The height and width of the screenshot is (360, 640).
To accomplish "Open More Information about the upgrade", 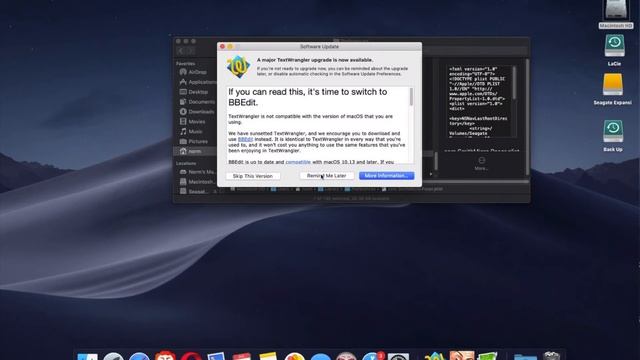I will tap(386, 176).
